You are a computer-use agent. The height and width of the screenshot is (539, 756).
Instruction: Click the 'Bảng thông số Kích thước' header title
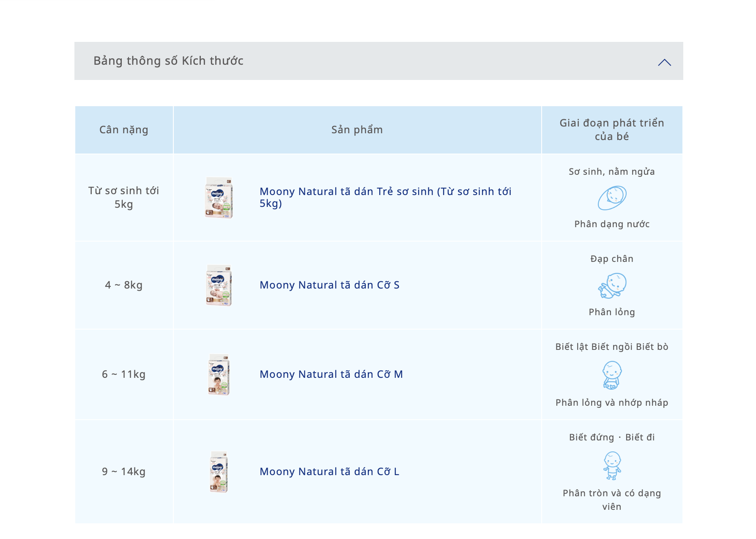point(168,61)
